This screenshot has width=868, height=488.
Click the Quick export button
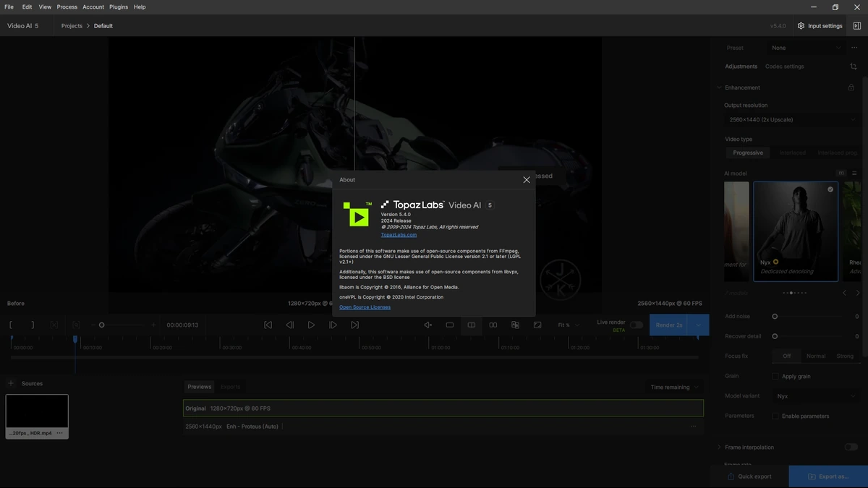click(x=749, y=476)
